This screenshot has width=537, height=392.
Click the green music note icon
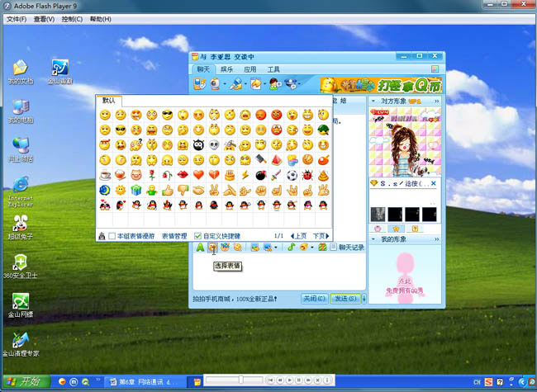pos(291,247)
